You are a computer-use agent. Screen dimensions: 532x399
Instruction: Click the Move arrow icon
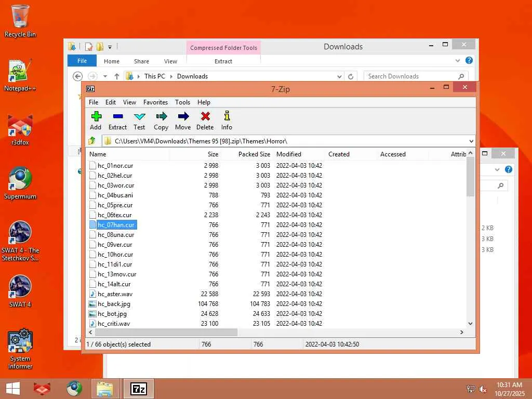(x=183, y=116)
